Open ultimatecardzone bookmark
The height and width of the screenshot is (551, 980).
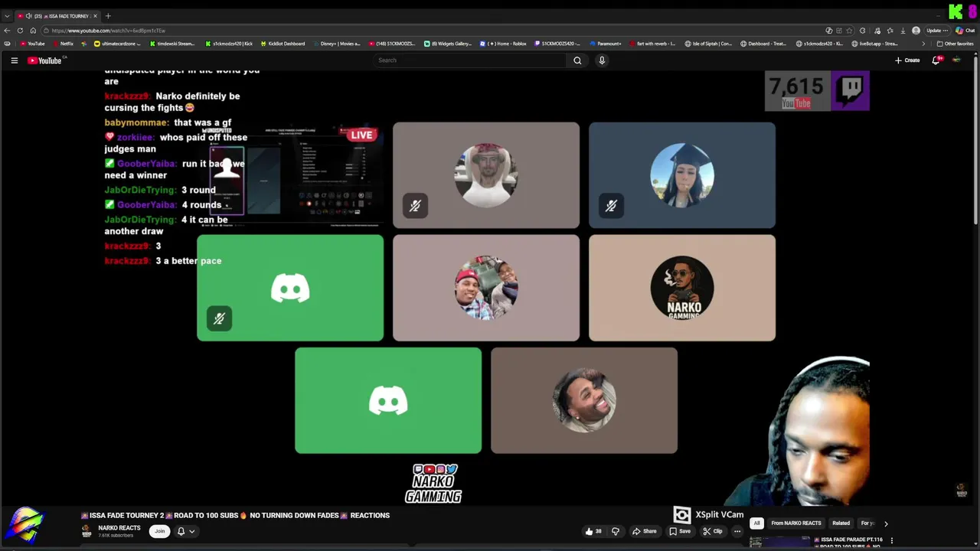(117, 44)
